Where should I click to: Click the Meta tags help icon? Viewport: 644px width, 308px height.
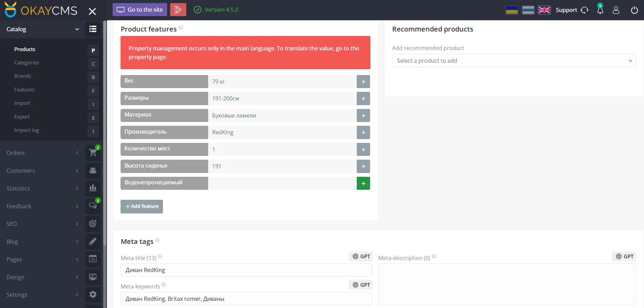[157, 240]
